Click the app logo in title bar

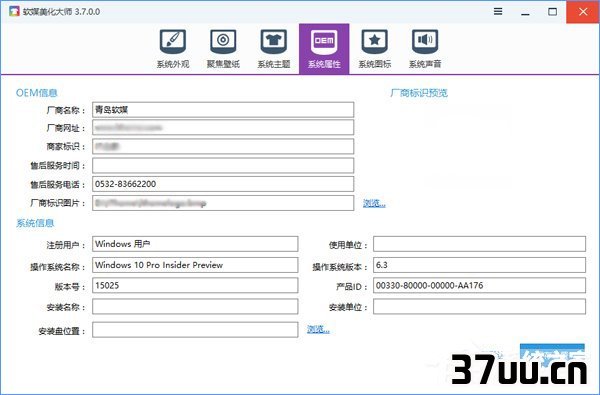point(14,11)
